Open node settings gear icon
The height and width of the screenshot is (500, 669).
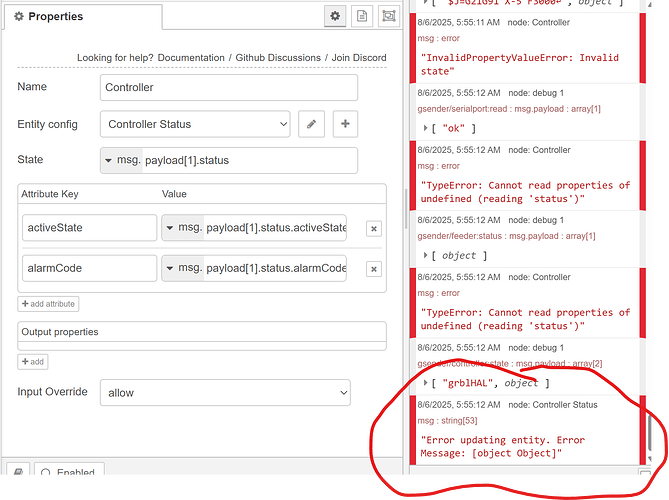click(335, 16)
